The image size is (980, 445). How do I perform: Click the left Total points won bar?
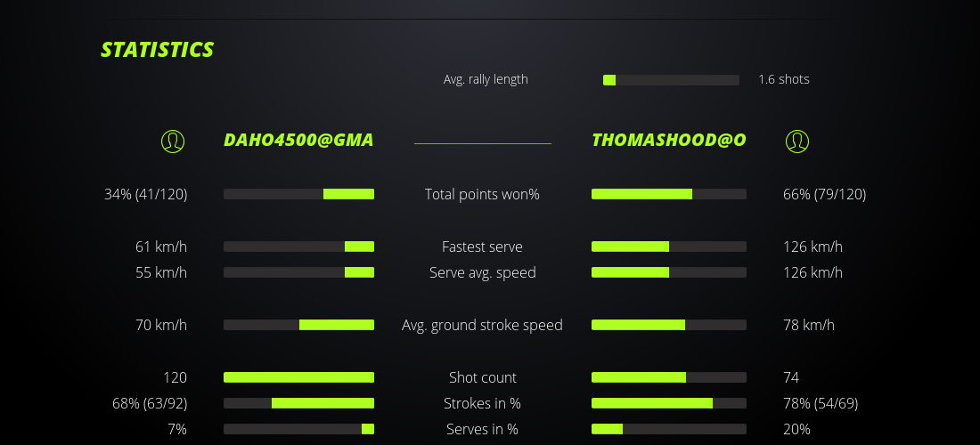coord(298,194)
